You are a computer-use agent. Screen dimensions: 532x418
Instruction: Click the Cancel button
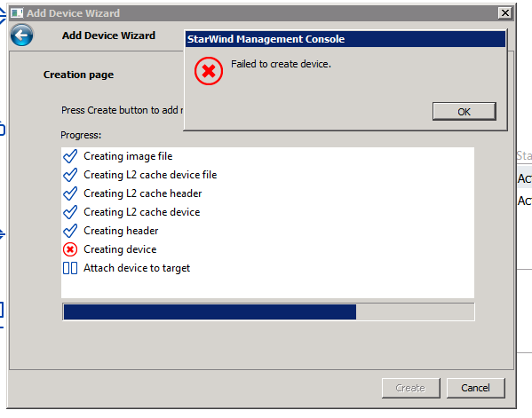tap(475, 388)
